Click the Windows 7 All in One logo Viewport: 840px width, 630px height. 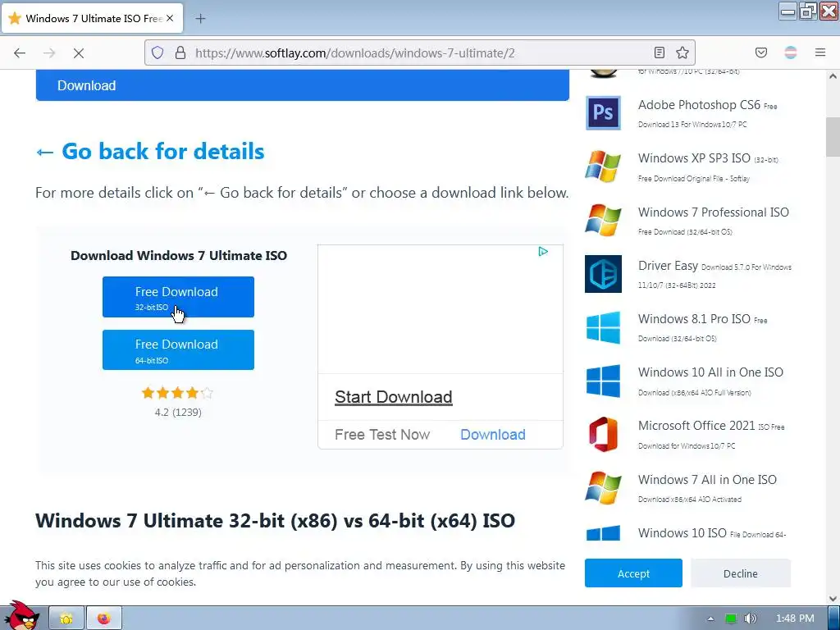point(603,488)
